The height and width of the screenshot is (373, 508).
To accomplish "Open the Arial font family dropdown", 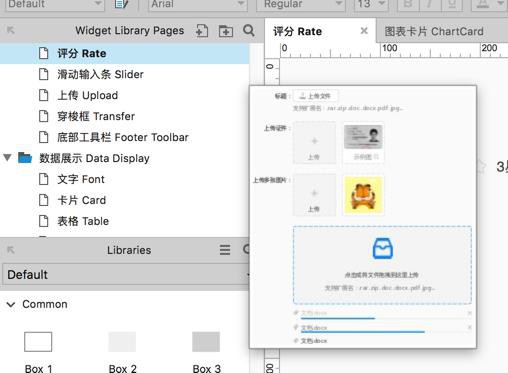I will [x=198, y=4].
